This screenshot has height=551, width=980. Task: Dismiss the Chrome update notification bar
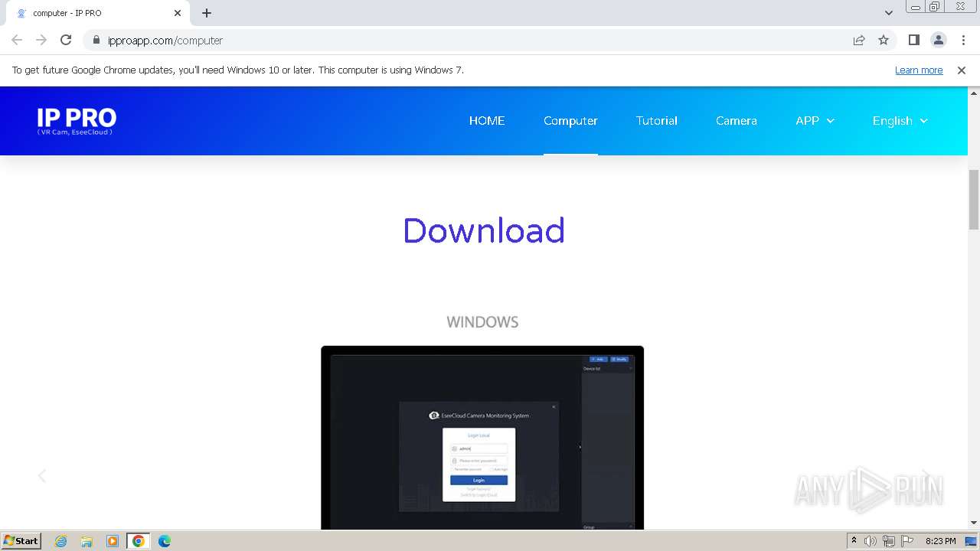pos(962,70)
